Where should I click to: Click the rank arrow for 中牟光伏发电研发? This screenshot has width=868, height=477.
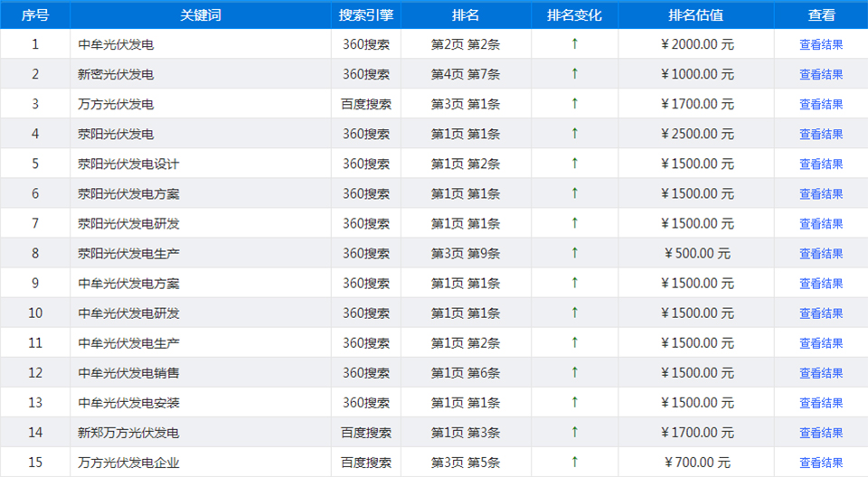coord(575,313)
